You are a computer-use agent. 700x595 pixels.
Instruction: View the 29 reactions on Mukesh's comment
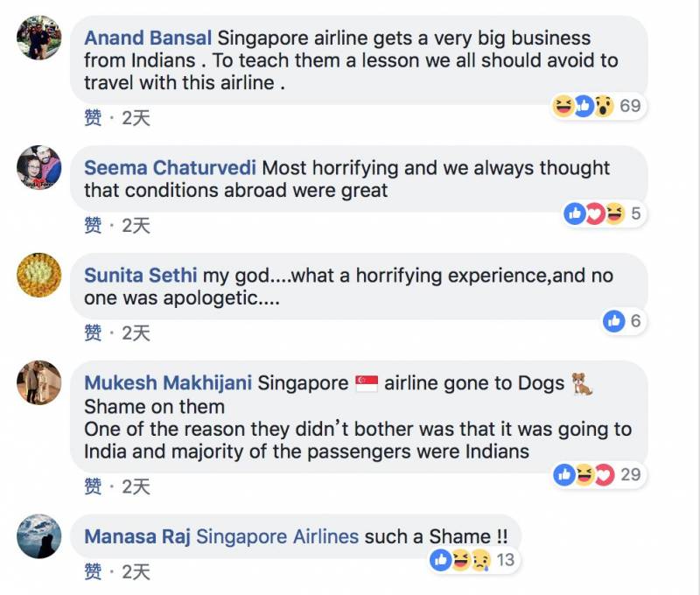click(x=598, y=475)
